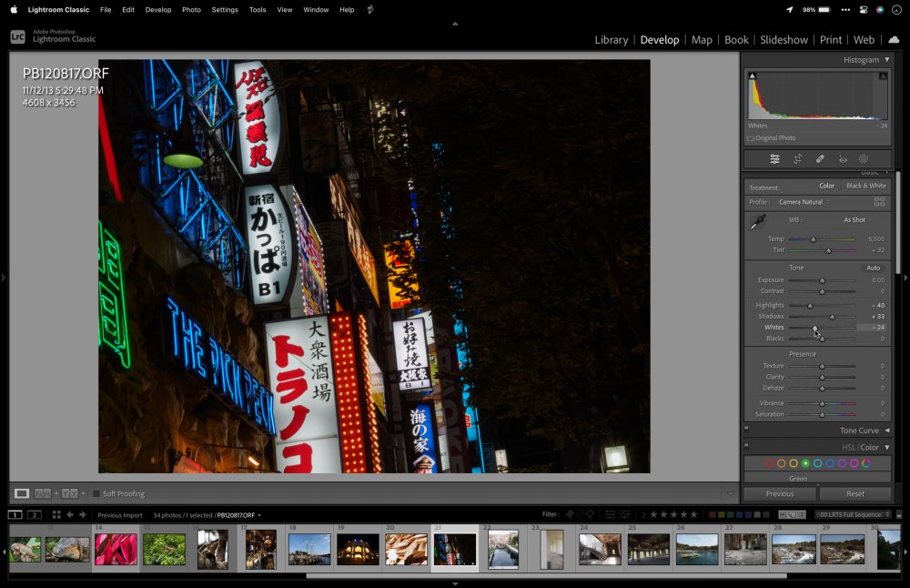910x588 pixels.
Task: Expand the Tone Curve panel
Action: pos(886,430)
